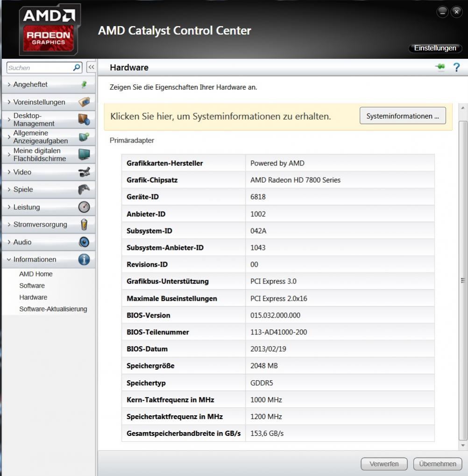
Task: Click the Verwerfen button
Action: (384, 464)
